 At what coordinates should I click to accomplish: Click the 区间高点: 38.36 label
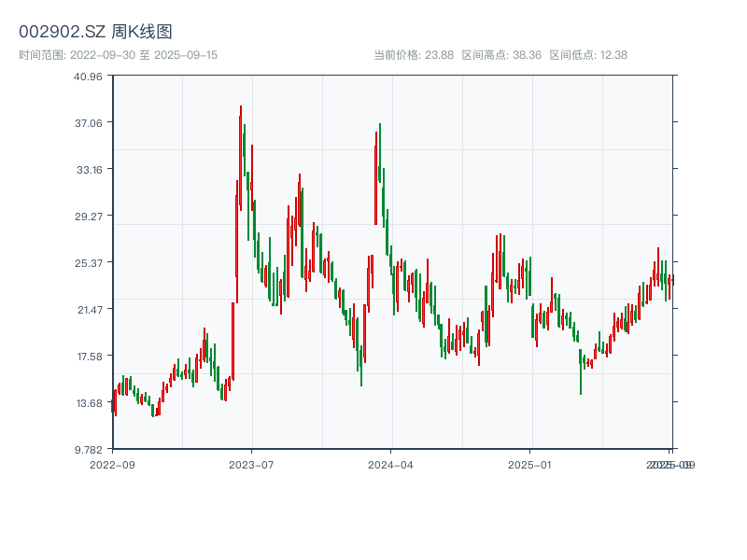[501, 55]
